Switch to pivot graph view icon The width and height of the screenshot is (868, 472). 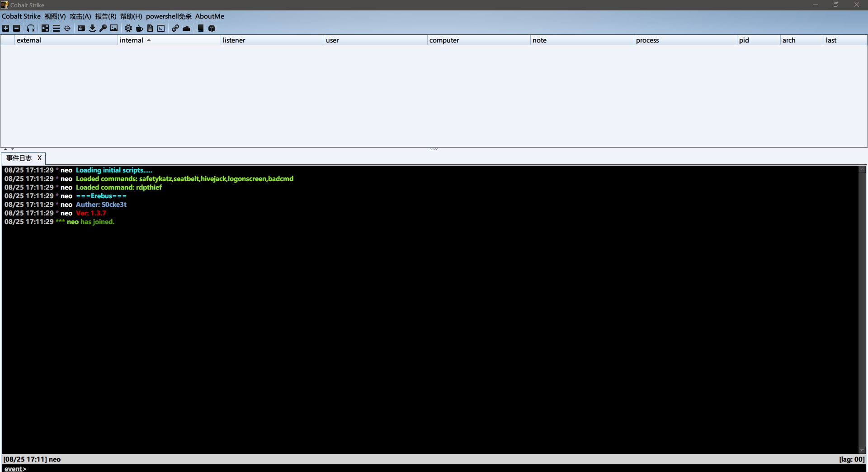coord(45,28)
